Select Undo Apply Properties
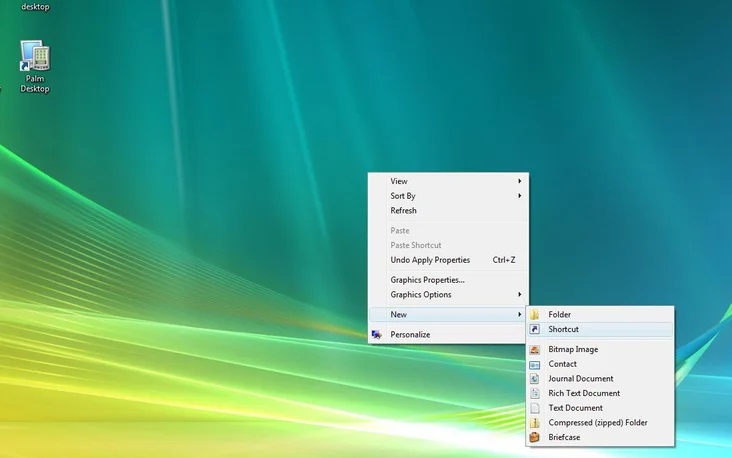732x458 pixels. coord(448,260)
